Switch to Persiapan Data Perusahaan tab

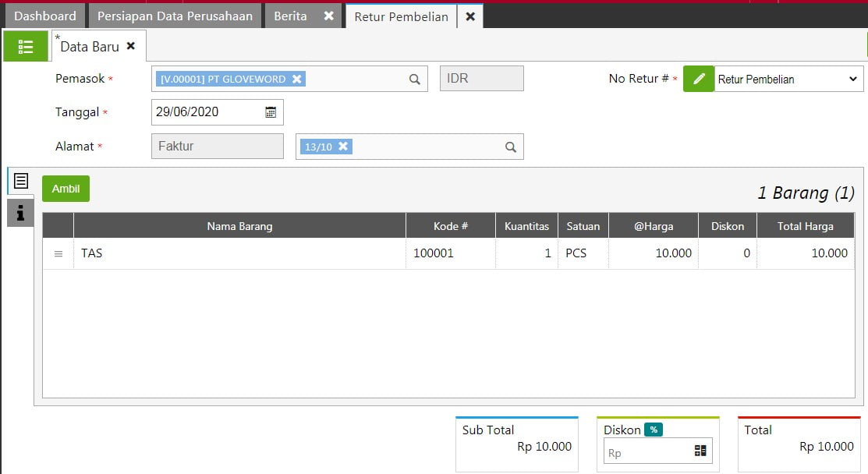pos(175,16)
